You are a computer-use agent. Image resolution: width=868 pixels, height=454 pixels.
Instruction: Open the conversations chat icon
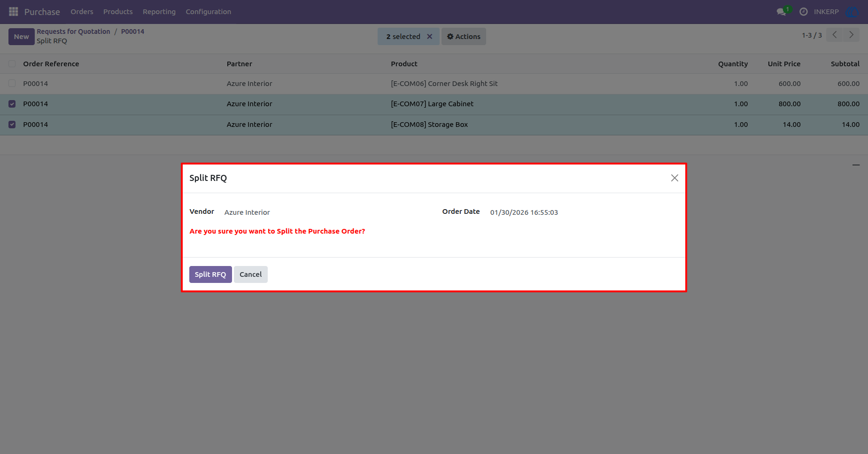[x=782, y=12]
